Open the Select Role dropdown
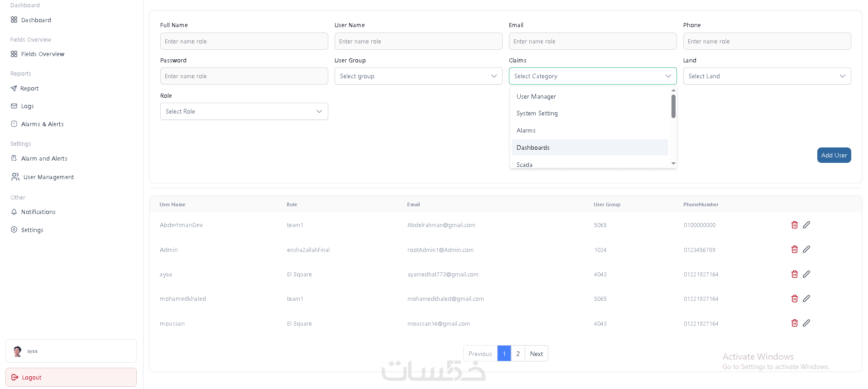Image resolution: width=868 pixels, height=389 pixels. [244, 111]
